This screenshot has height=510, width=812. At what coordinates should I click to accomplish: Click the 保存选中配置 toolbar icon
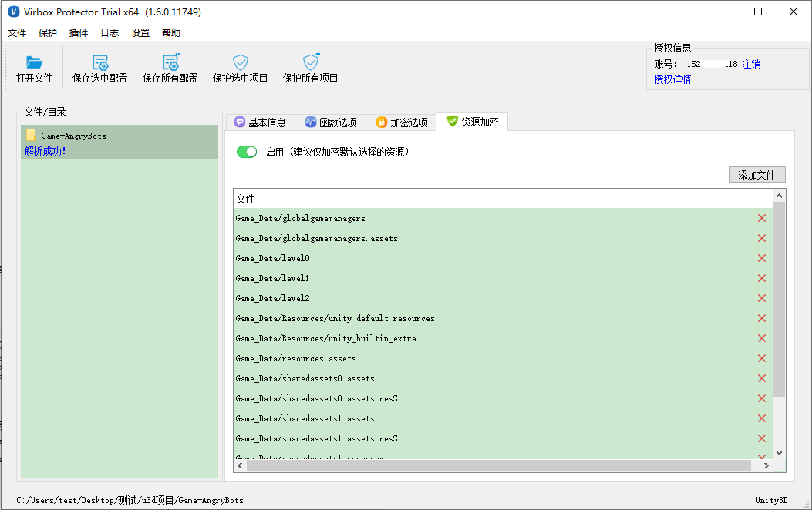pos(100,62)
